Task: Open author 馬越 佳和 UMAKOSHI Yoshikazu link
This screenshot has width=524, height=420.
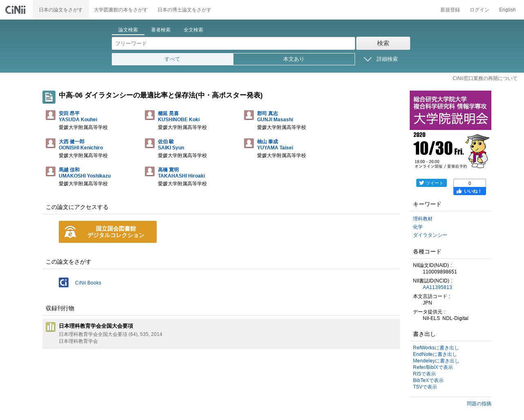Action: pos(85,173)
